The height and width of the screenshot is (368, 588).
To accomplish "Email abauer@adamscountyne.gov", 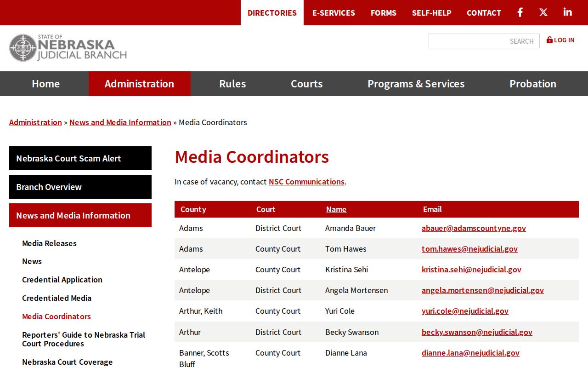I will [474, 228].
